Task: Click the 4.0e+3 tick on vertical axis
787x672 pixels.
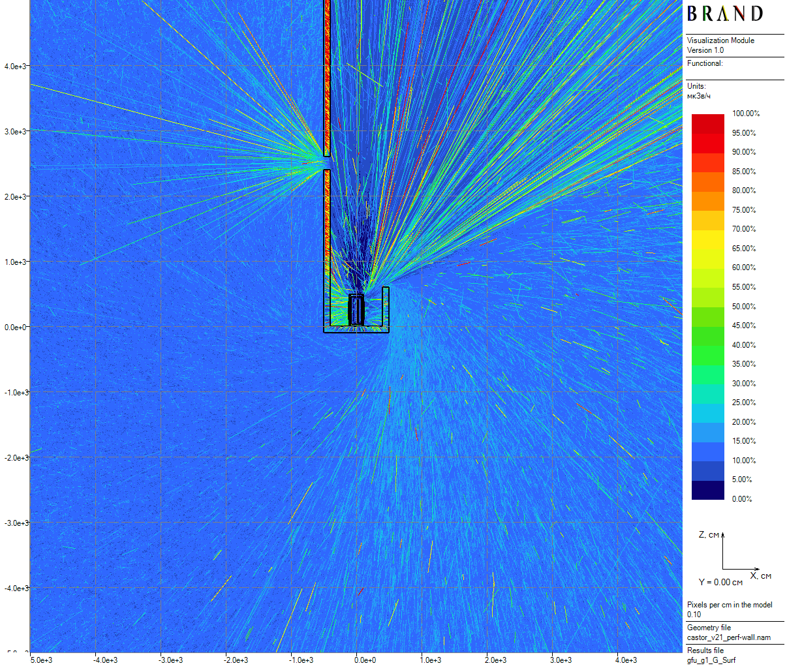Action: tap(16, 67)
